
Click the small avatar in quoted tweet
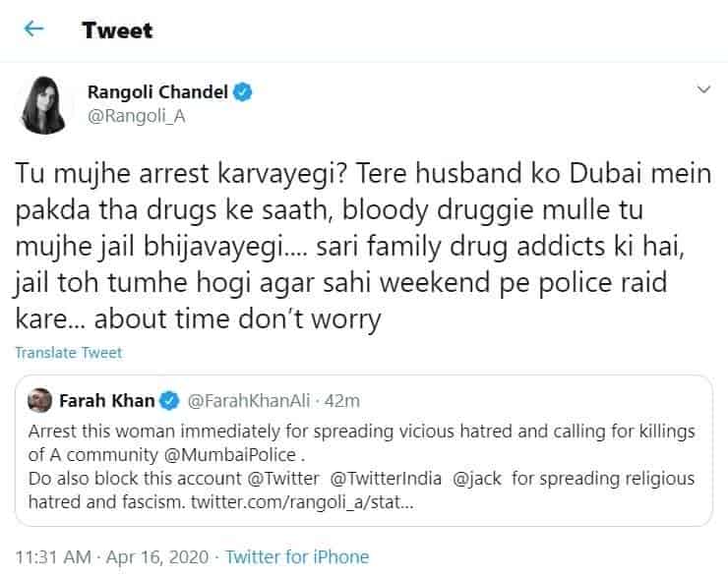pyautogui.click(x=39, y=401)
